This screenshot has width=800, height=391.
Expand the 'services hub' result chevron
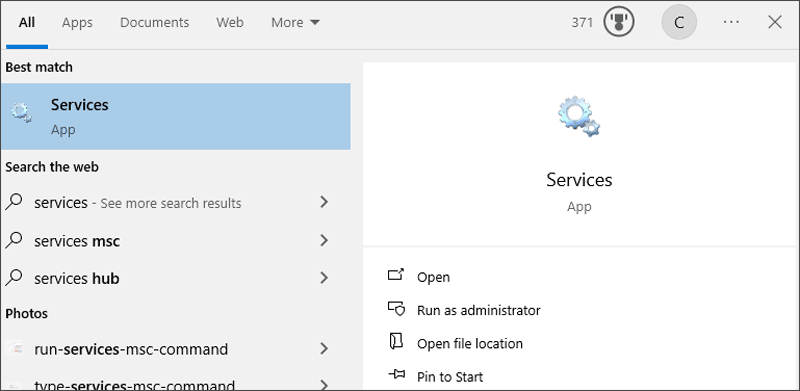(323, 278)
